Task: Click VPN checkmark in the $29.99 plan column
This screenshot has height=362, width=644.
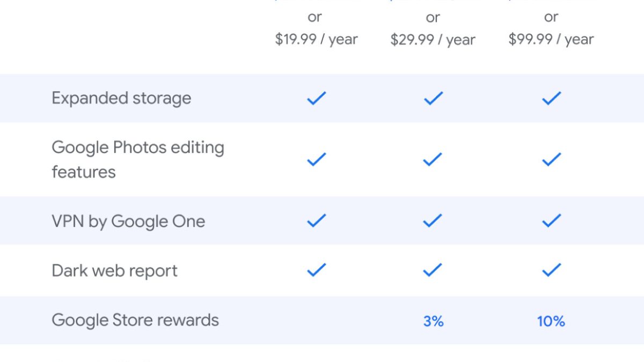Action: 433,220
